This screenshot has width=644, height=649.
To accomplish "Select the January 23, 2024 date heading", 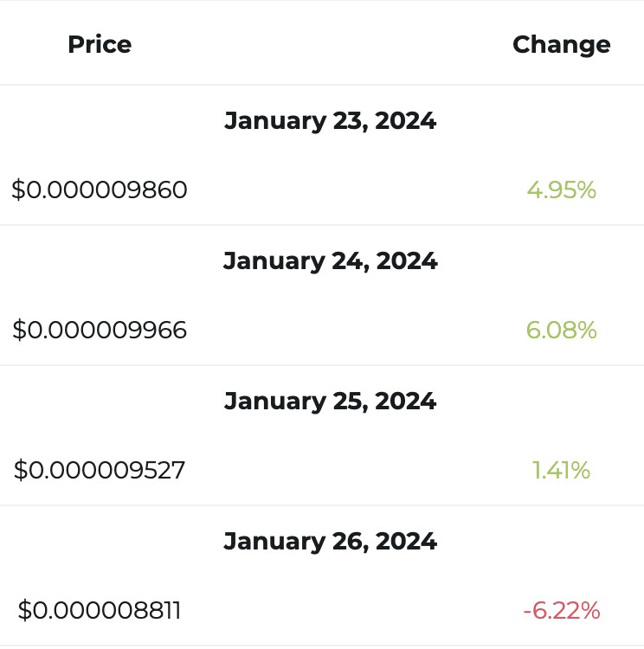I will [330, 121].
